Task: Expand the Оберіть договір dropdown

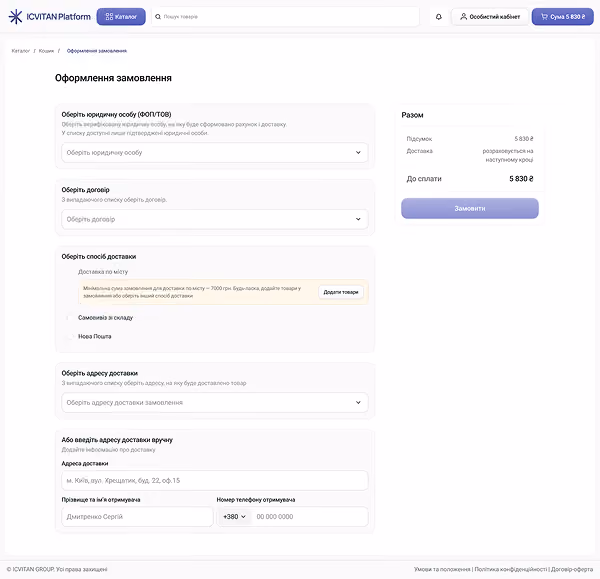Action: [215, 219]
